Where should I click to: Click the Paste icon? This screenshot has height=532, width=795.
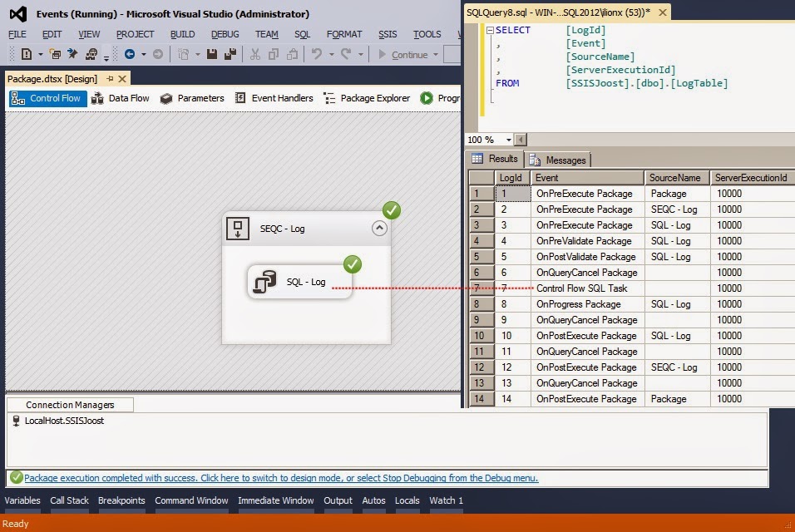(292, 54)
